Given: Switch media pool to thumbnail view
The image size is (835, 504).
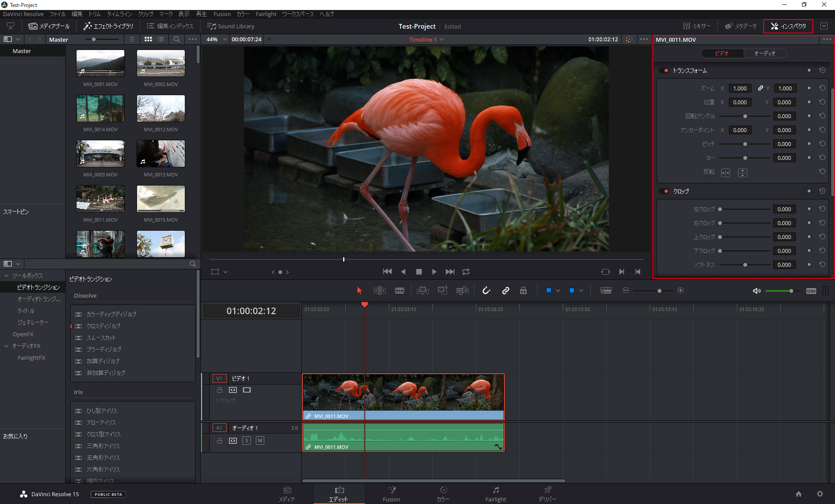Looking at the screenshot, I should 148,39.
